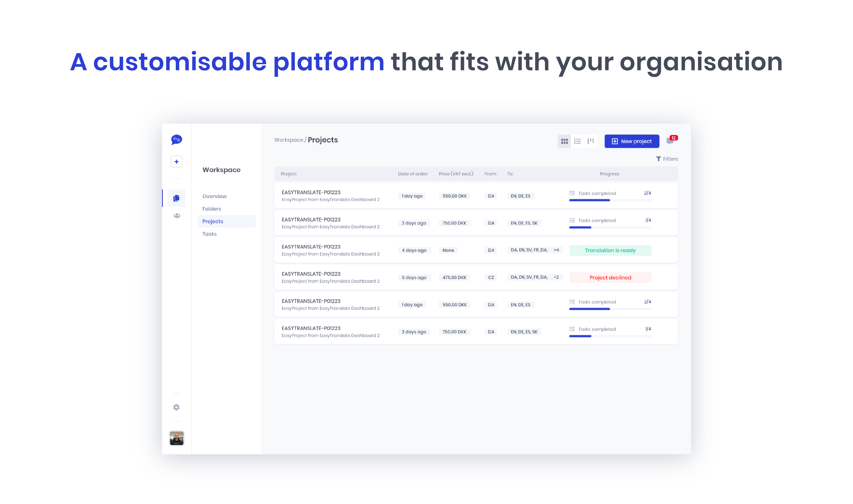Switch to grid view

tap(564, 141)
